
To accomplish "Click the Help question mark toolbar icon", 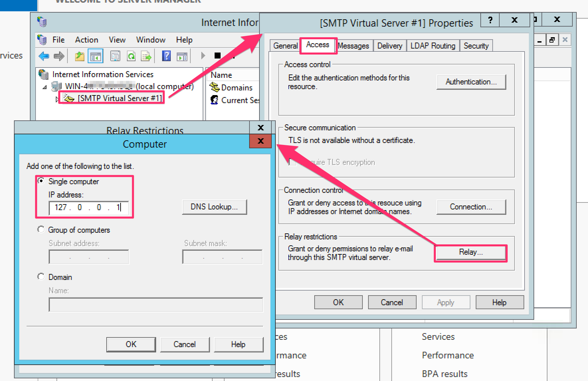I will click(166, 56).
